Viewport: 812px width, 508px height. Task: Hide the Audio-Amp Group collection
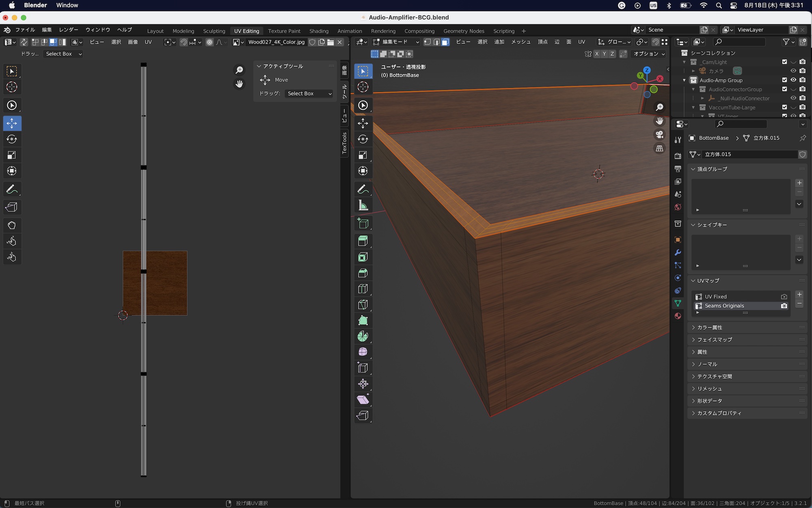[793, 80]
